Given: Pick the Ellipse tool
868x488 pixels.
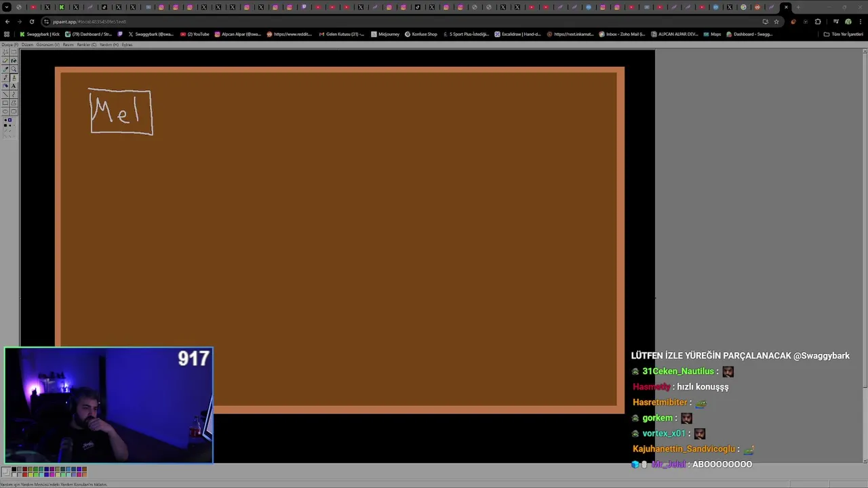Looking at the screenshot, I should (5, 111).
